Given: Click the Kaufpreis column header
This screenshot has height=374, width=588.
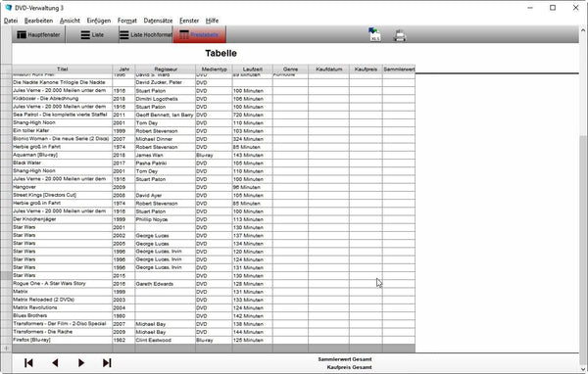Looking at the screenshot, I should 366,69.
